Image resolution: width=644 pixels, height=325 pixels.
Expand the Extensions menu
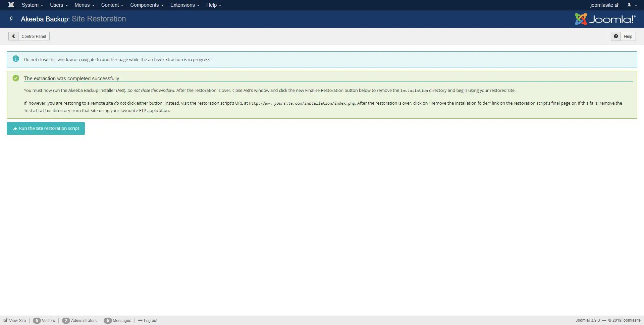coord(184,5)
